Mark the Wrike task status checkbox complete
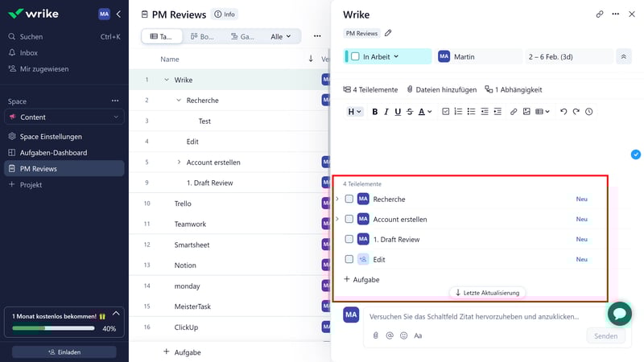Viewport: 644px width, 362px height. click(355, 56)
